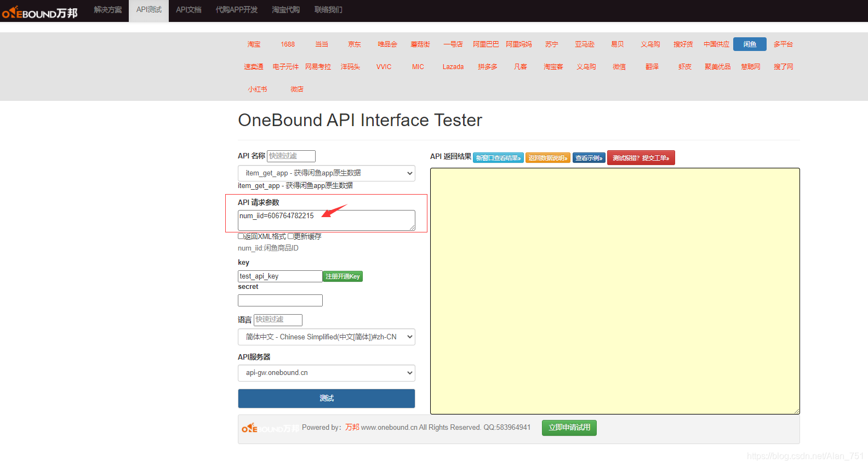Open the MIC platform link
The width and height of the screenshot is (868, 466).
[418, 67]
